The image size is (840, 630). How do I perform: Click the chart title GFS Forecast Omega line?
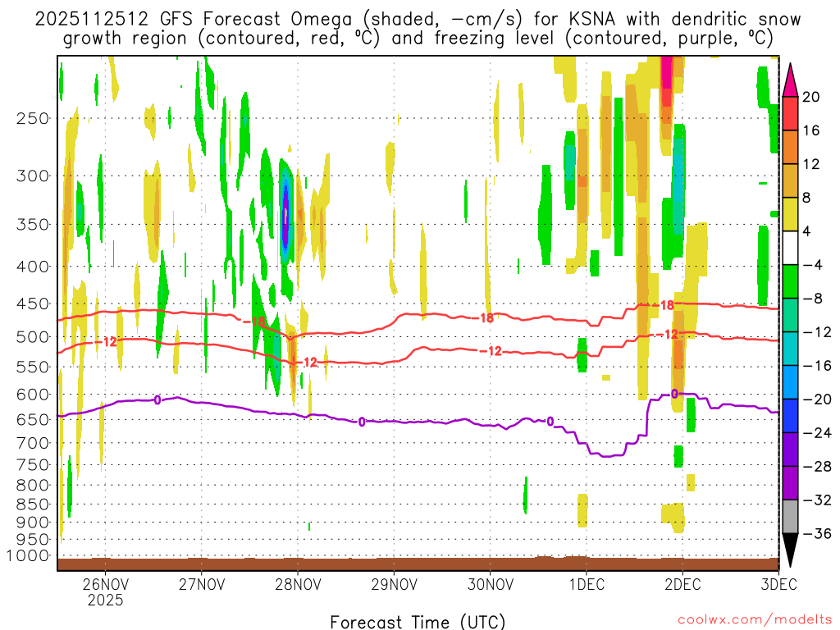pos(418,20)
